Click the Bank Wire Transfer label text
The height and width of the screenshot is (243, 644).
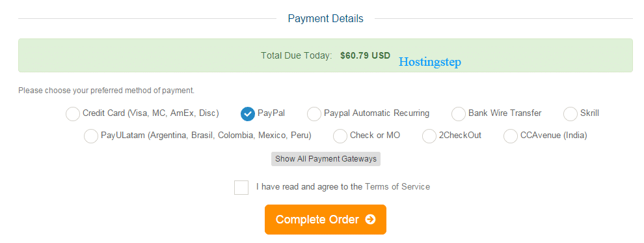pos(505,113)
